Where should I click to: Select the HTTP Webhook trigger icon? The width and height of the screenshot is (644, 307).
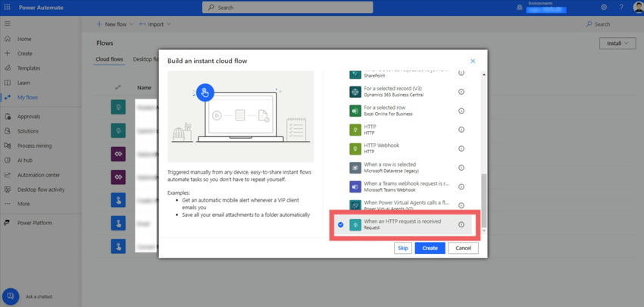(355, 149)
